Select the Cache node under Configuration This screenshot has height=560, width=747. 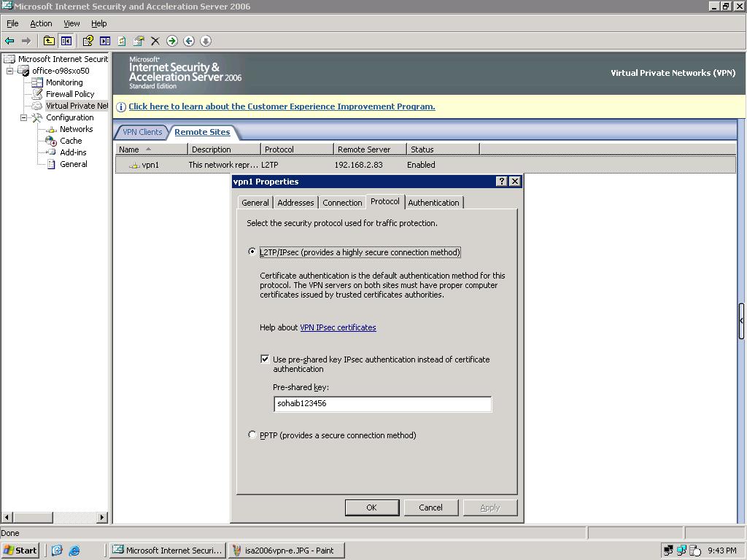[71, 141]
